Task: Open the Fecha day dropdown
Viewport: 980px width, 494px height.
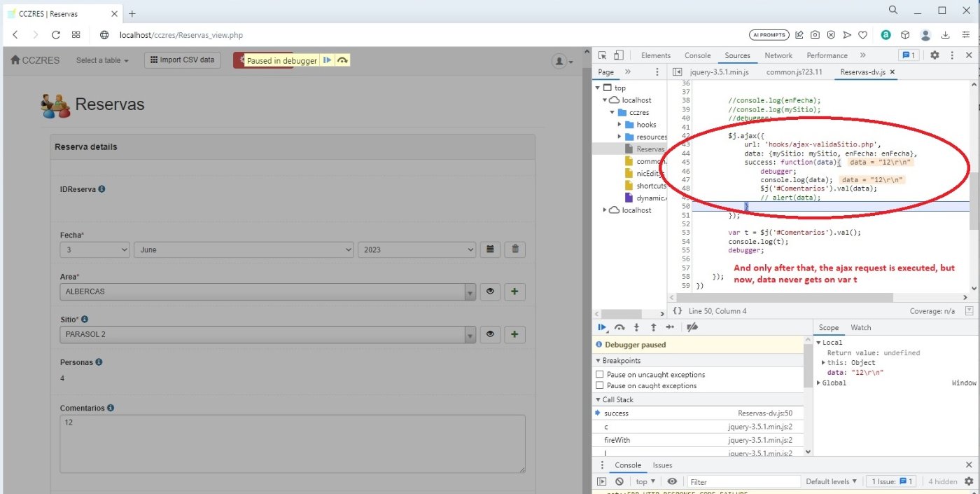Action: [95, 249]
